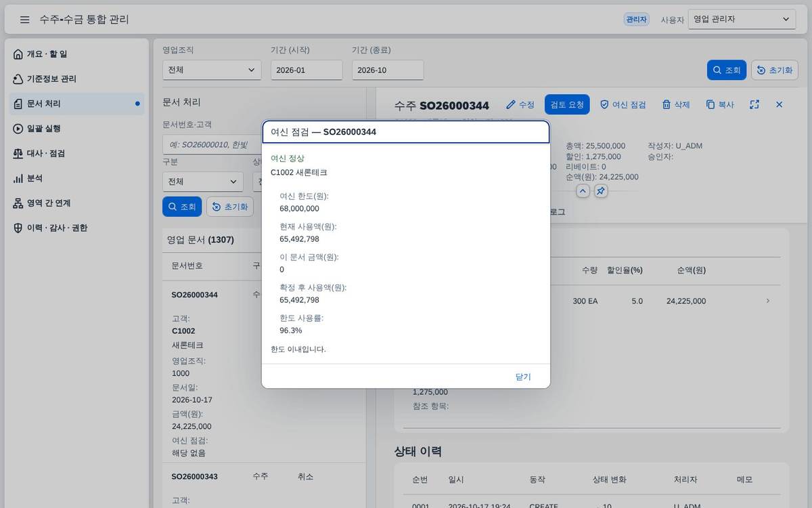812x508 pixels.
Task: Click the 문서번호·고객 search input
Action: (212, 144)
